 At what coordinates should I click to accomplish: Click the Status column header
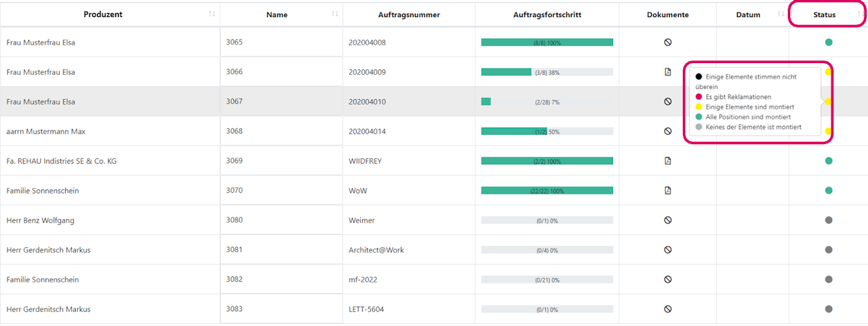coord(825,15)
